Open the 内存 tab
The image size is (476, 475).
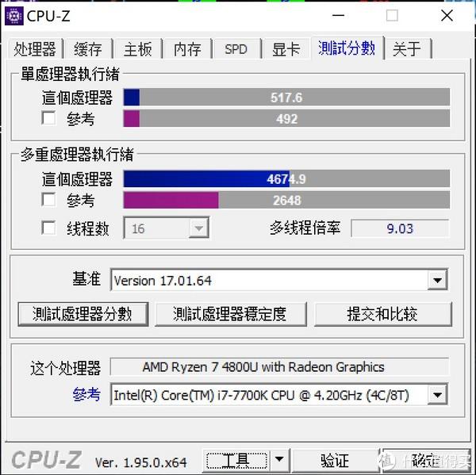187,49
